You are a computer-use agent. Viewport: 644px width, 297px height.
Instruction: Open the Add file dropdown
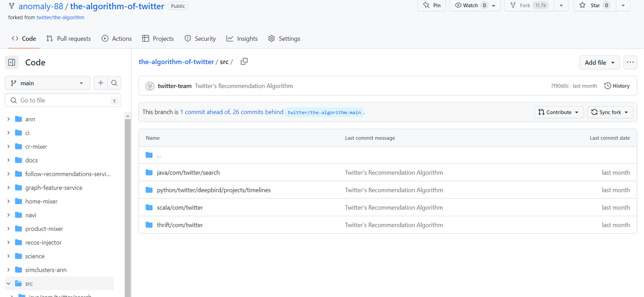600,62
